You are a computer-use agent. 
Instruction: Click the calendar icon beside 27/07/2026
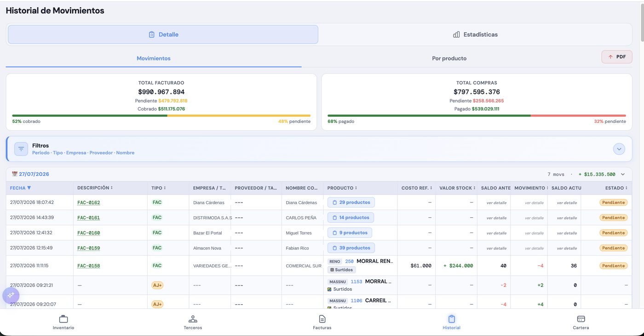14,174
